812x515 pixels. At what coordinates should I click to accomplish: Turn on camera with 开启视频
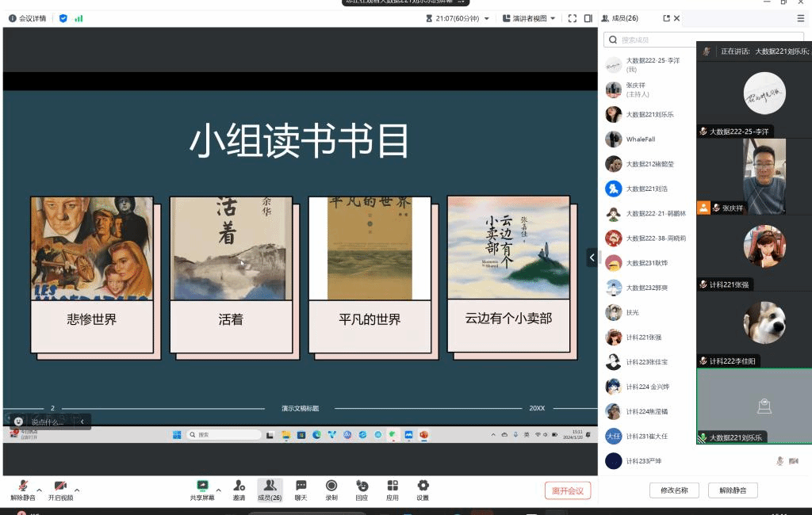[x=60, y=486]
